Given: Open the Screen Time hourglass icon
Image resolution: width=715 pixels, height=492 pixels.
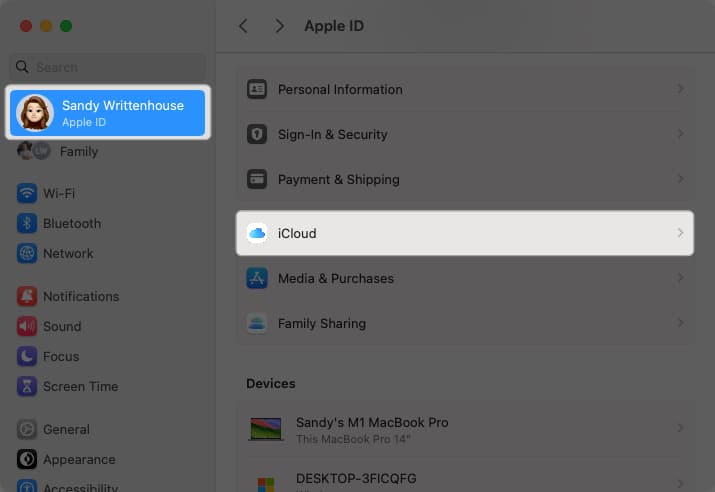Looking at the screenshot, I should [27, 387].
